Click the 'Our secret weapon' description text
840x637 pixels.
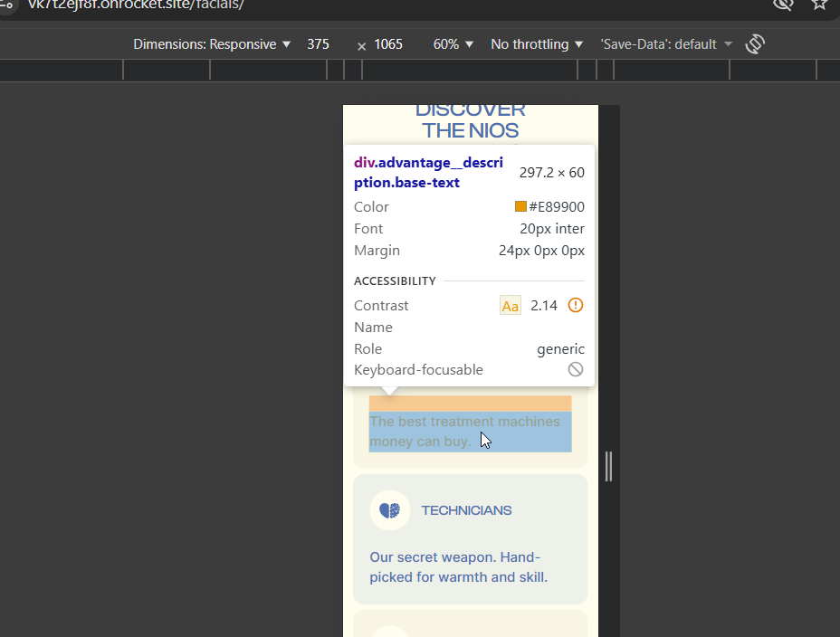459,567
